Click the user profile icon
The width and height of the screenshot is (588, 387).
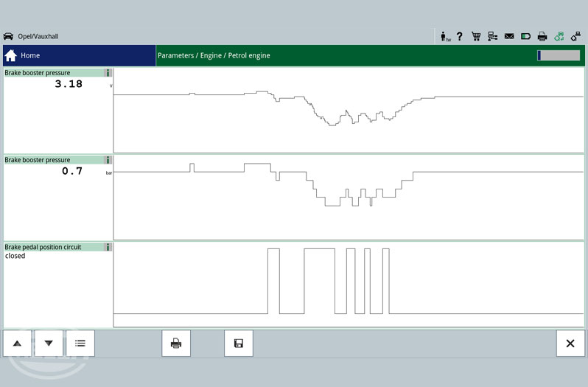[x=445, y=36]
